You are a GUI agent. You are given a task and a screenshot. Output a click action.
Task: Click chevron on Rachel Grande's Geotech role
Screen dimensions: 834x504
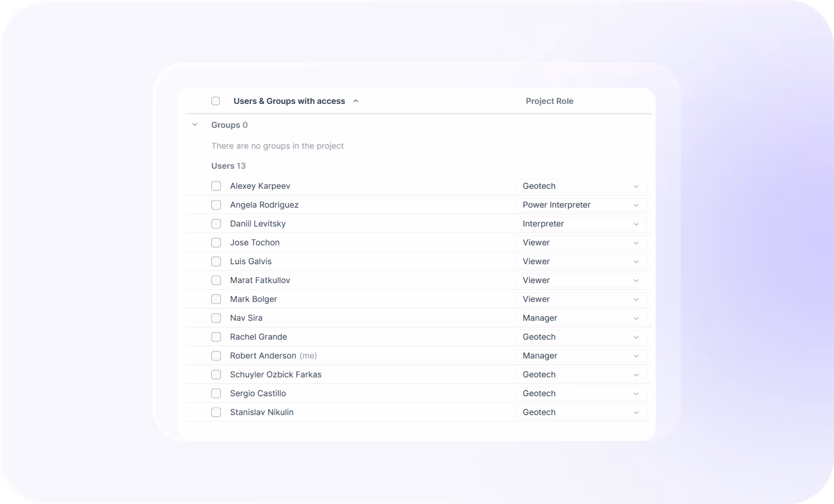(636, 337)
